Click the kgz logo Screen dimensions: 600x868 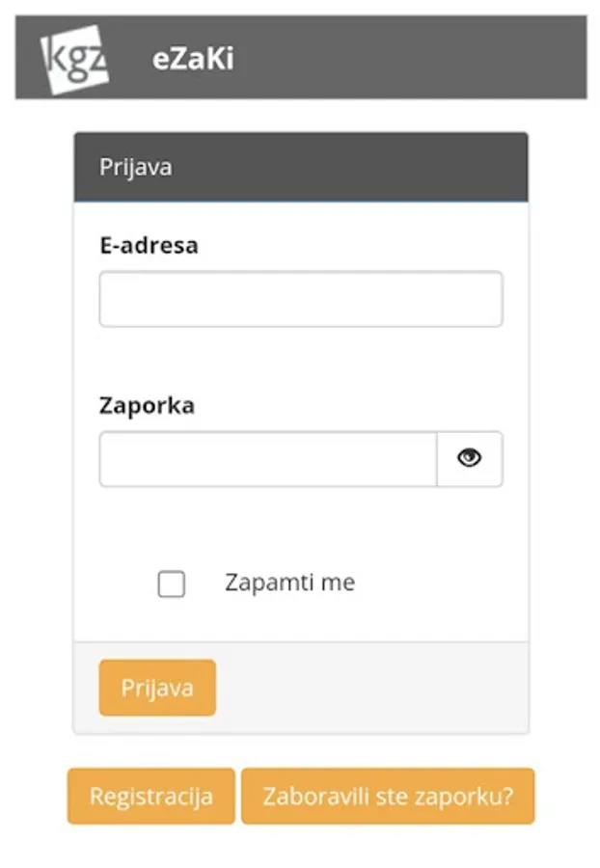(x=74, y=58)
